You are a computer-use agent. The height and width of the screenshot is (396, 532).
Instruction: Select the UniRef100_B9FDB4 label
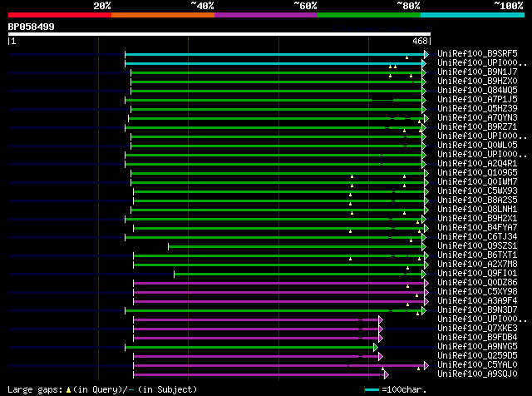(x=477, y=338)
